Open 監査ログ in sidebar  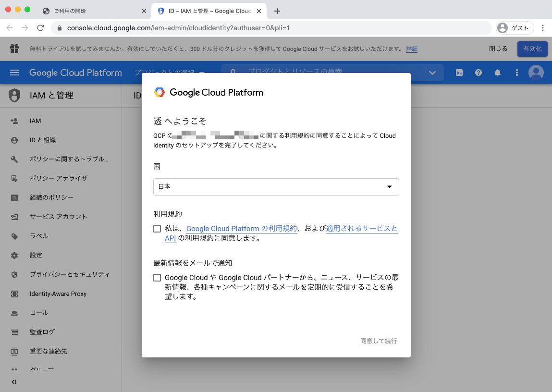(42, 332)
